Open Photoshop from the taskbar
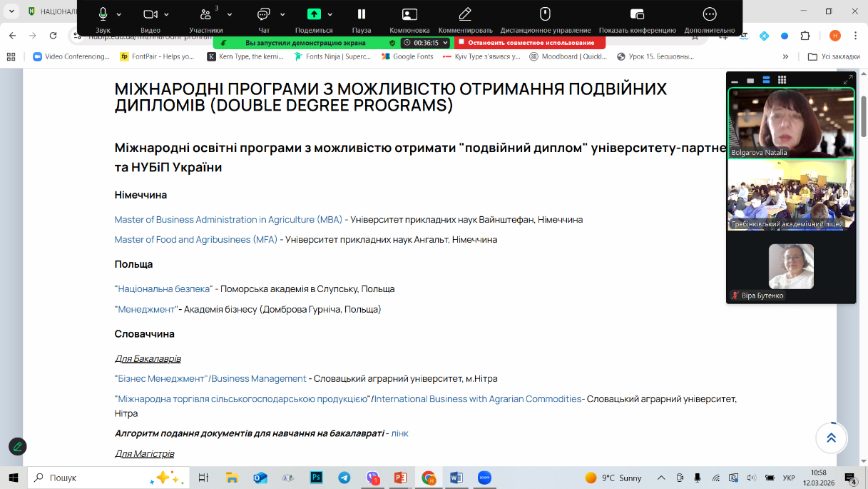This screenshot has height=489, width=868. click(x=317, y=478)
